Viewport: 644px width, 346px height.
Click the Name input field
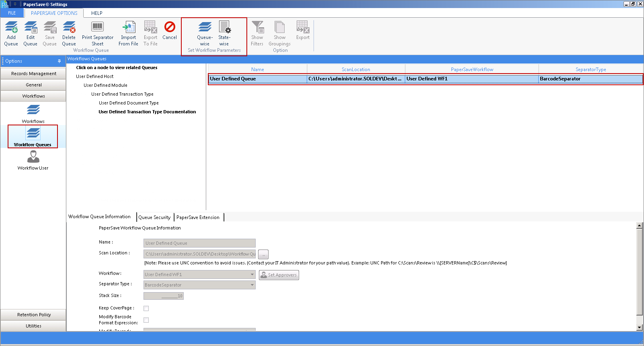click(x=199, y=243)
